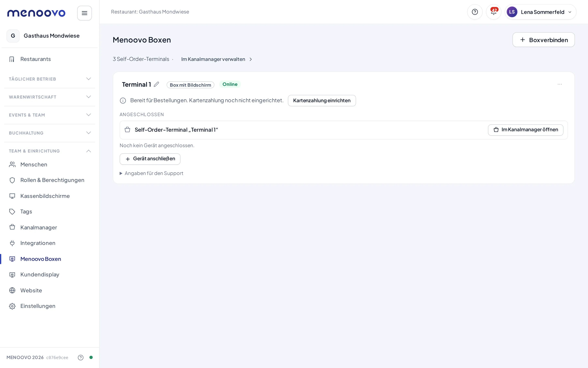
Task: Toggle the sidebar hamburger menu button
Action: coord(84,13)
